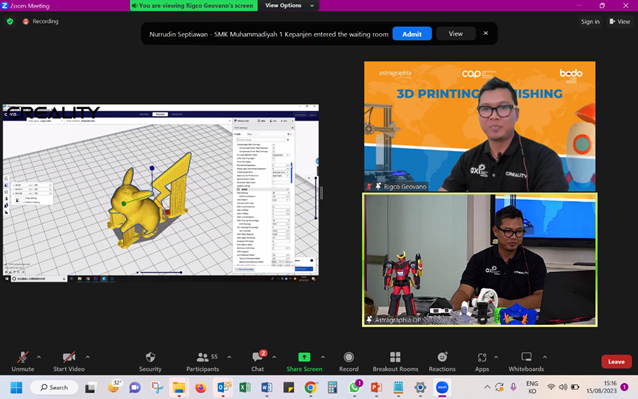Show hidden system tray icons
Viewport: 638px width, 399px height.
tap(487, 387)
